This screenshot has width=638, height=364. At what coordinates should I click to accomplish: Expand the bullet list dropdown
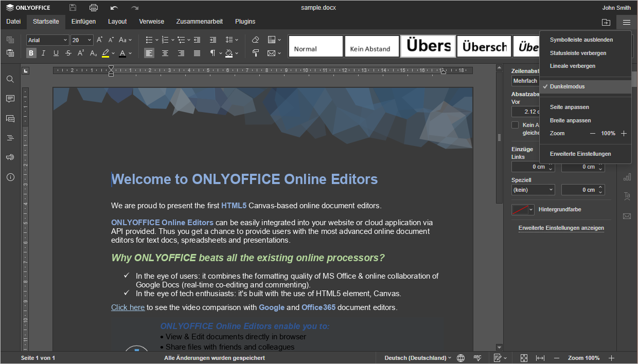(x=156, y=40)
